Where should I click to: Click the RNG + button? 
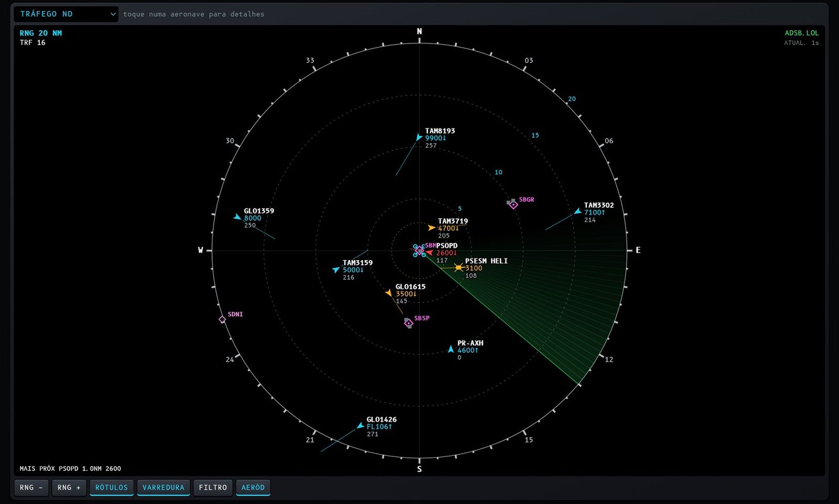69,487
